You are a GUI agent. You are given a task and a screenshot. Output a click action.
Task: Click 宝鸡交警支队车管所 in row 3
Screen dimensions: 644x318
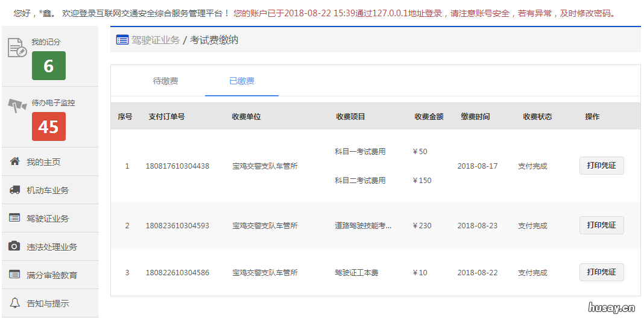pyautogui.click(x=265, y=272)
